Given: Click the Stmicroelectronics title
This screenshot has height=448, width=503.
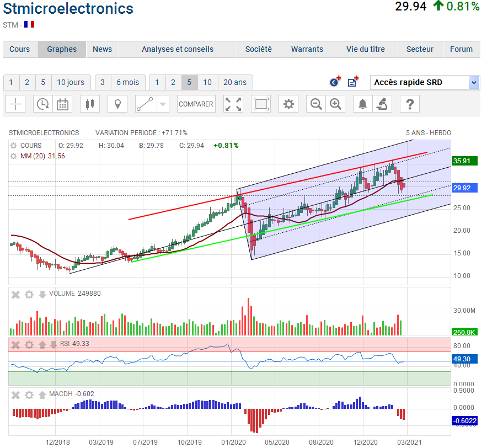Looking at the screenshot, I should coord(68,8).
